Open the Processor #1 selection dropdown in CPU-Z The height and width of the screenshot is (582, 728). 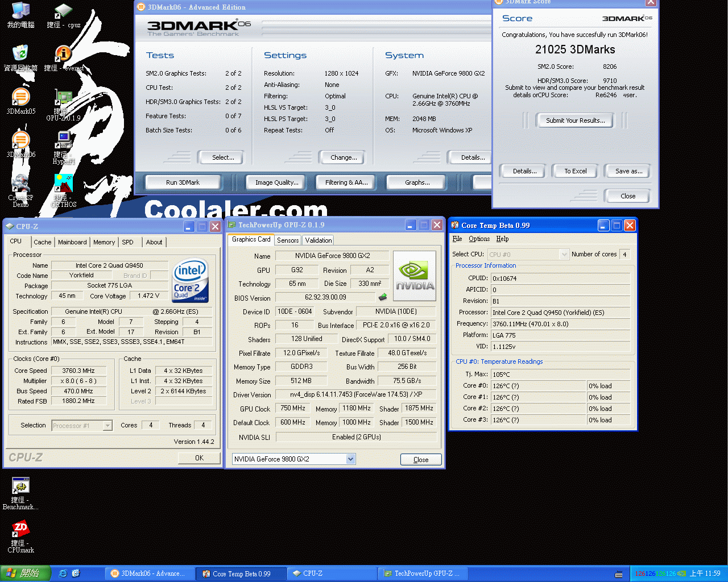click(x=107, y=425)
